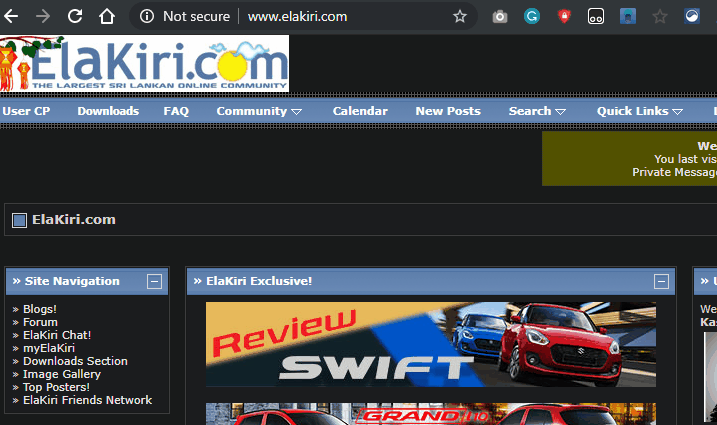Go back to the previous page
The width and height of the screenshot is (717, 425).
click(11, 16)
